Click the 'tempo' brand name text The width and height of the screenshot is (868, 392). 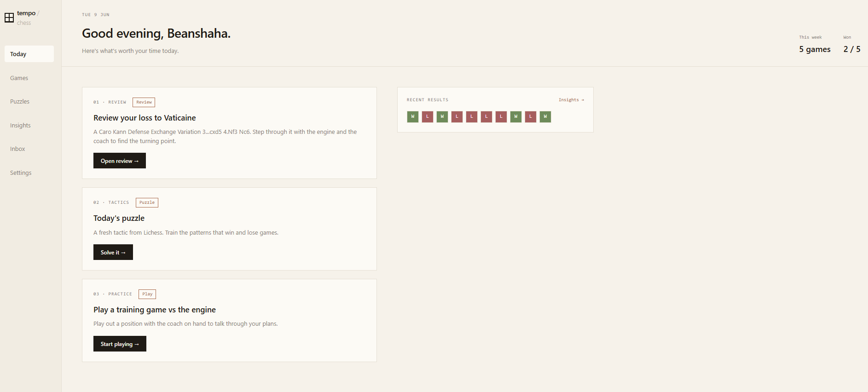tap(26, 13)
